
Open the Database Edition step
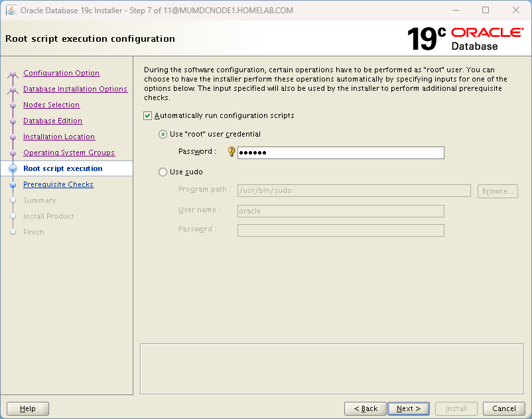52,121
